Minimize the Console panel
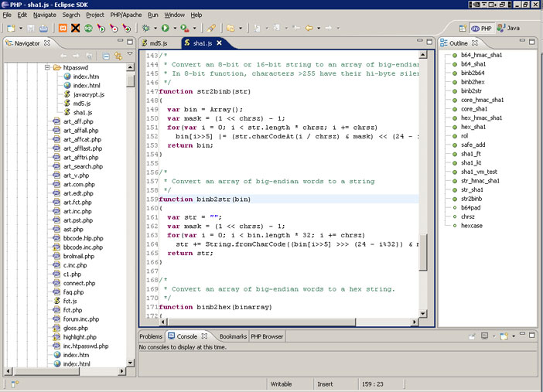The height and width of the screenshot is (392, 543). [522, 334]
